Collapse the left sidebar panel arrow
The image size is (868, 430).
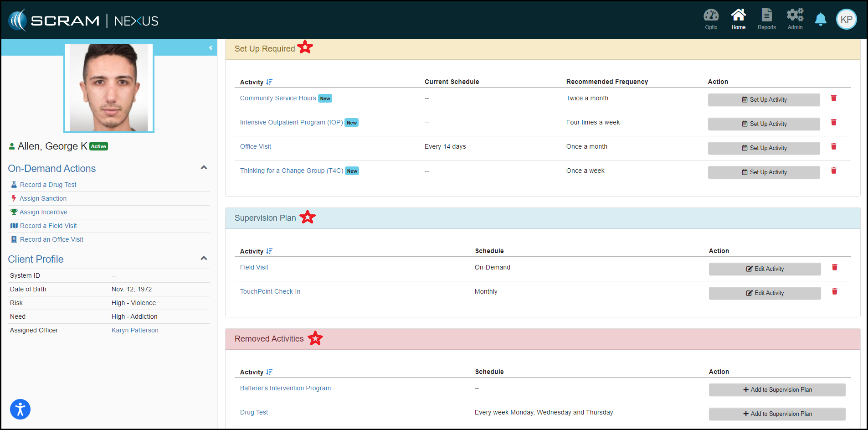(x=211, y=48)
